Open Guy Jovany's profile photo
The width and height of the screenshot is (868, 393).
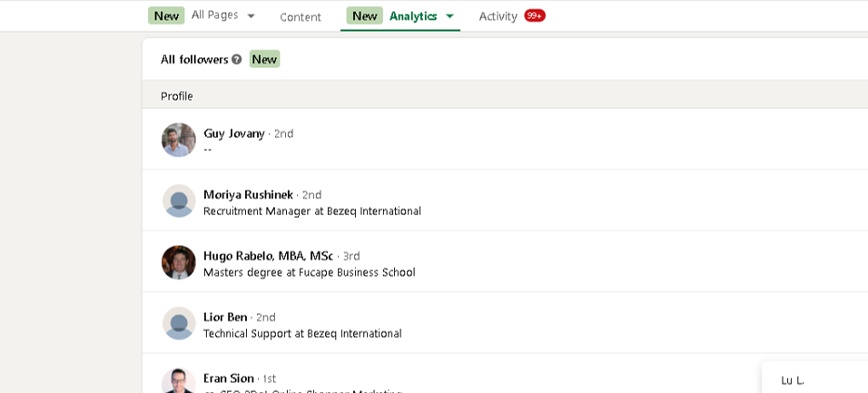179,140
